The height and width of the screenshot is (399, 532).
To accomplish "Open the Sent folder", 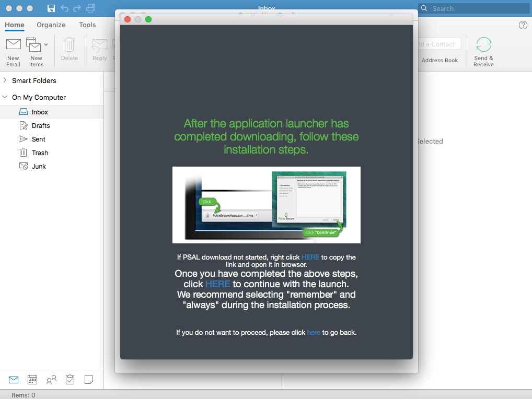I will pos(52,139).
